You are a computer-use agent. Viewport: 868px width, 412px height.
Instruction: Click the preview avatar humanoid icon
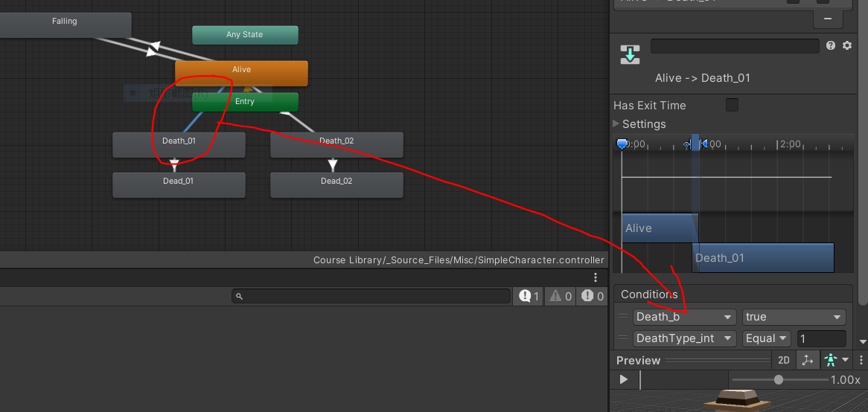point(830,360)
